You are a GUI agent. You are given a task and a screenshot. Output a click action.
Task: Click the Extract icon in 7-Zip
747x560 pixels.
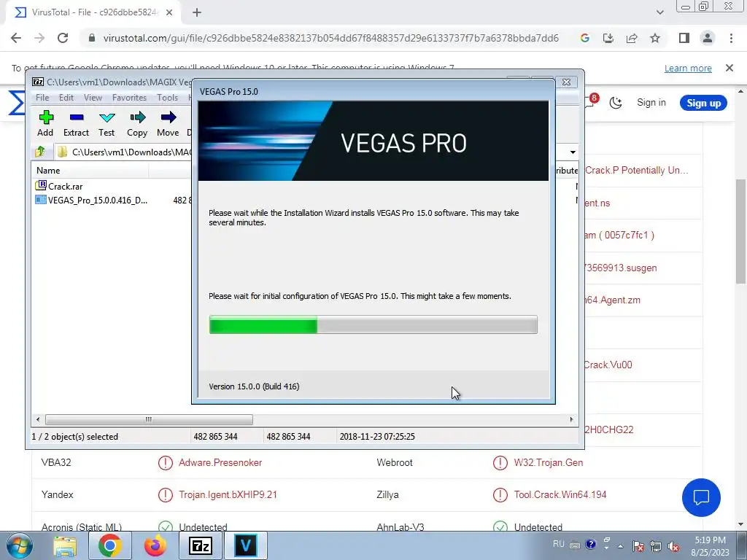tap(76, 123)
